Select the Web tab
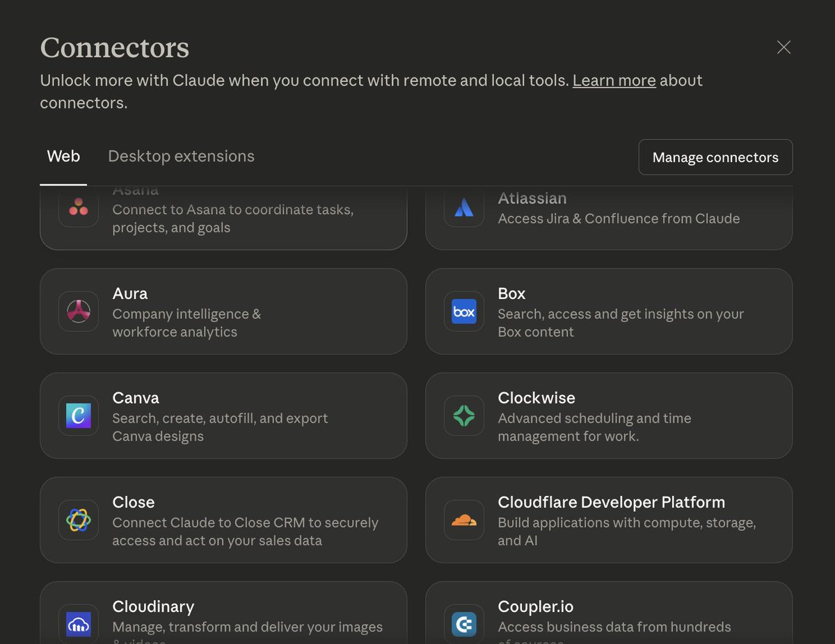Screen dimensions: 835x644 tap(63, 156)
